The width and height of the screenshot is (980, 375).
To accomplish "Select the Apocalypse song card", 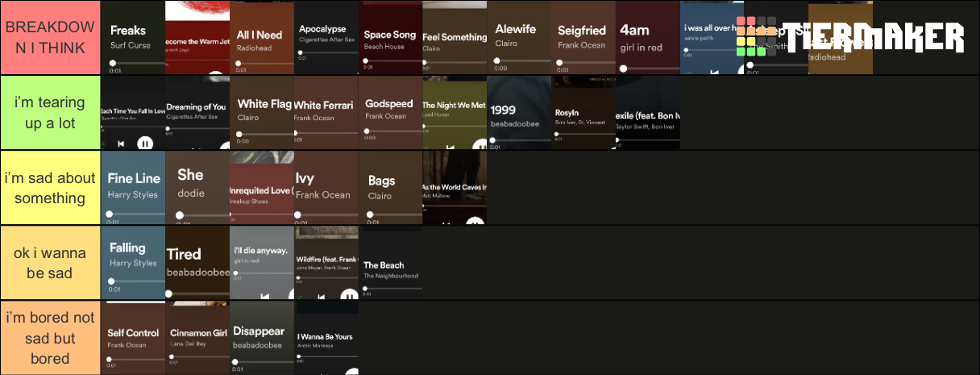I will tap(326, 37).
